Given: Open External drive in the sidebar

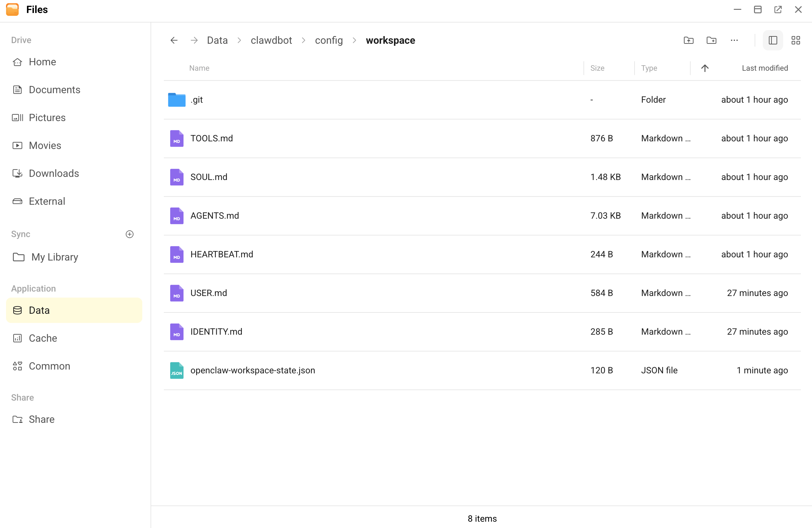Looking at the screenshot, I should tap(74, 201).
